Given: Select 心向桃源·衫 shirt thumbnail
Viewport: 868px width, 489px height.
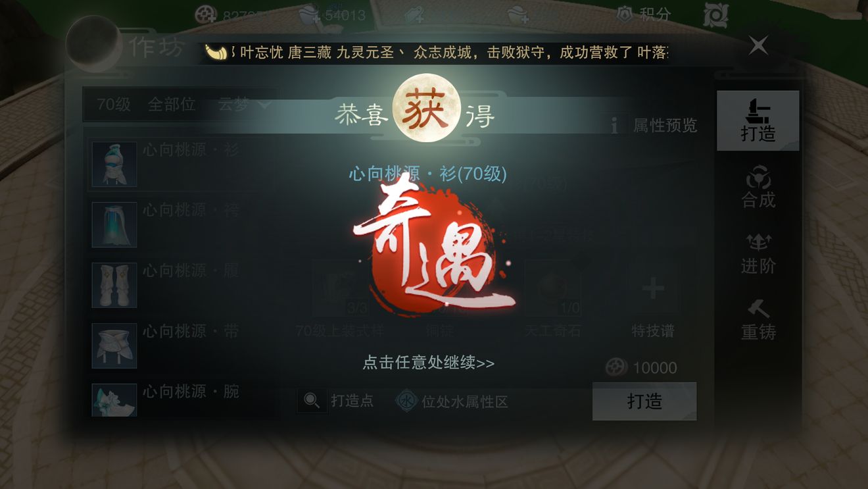Looking at the screenshot, I should (114, 164).
